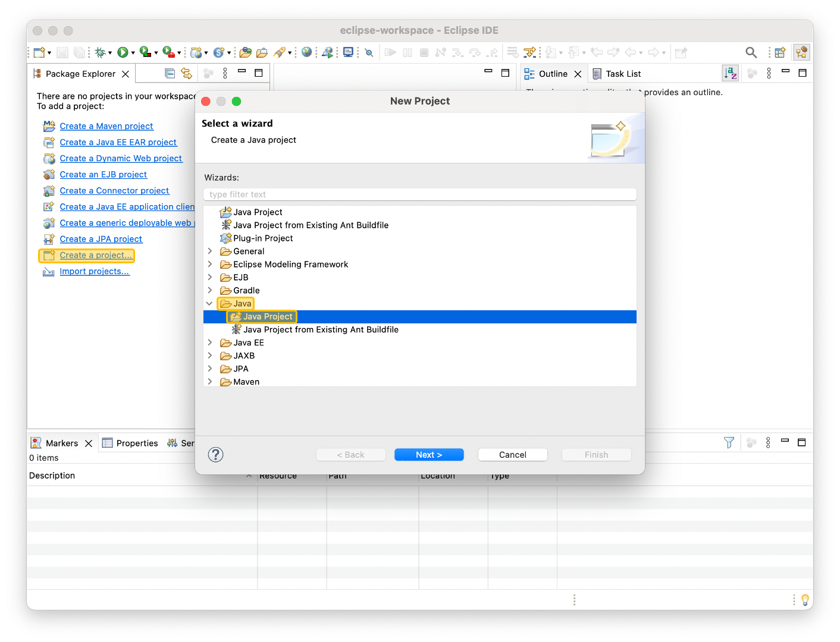Image resolution: width=840 pixels, height=642 pixels.
Task: Click the Open Task folder toolbar icon
Action: coord(262,52)
